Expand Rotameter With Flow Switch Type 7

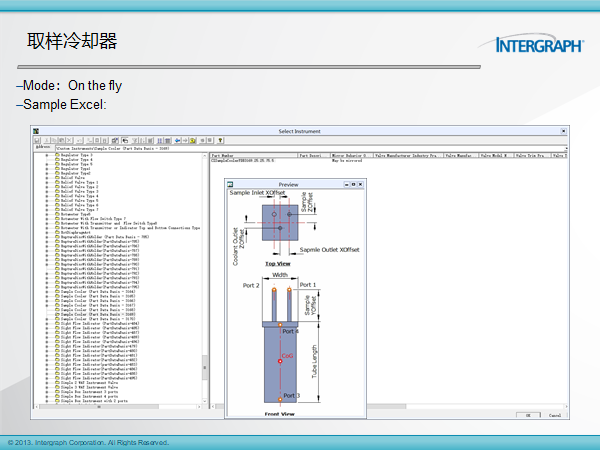[47, 219]
